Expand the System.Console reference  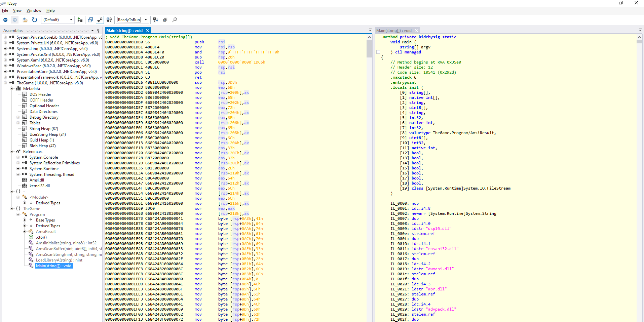coord(18,157)
